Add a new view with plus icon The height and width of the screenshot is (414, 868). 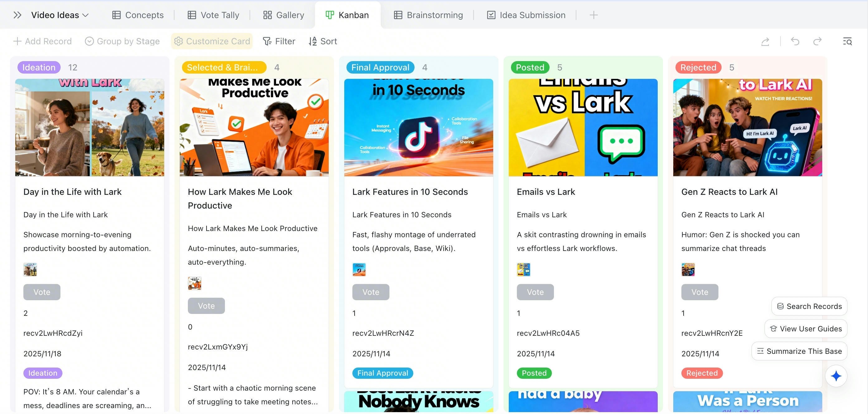click(x=594, y=15)
